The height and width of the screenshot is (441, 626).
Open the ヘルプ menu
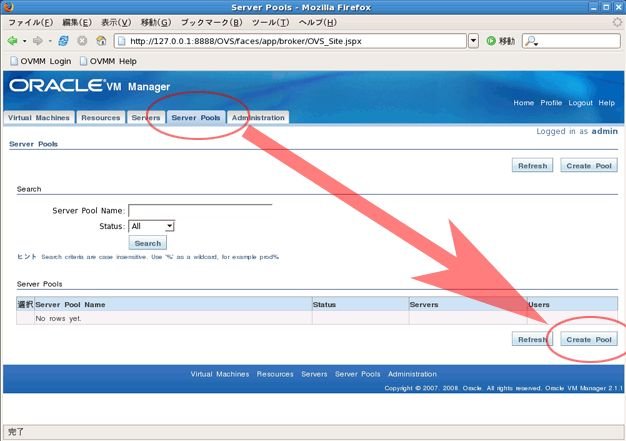pos(317,22)
